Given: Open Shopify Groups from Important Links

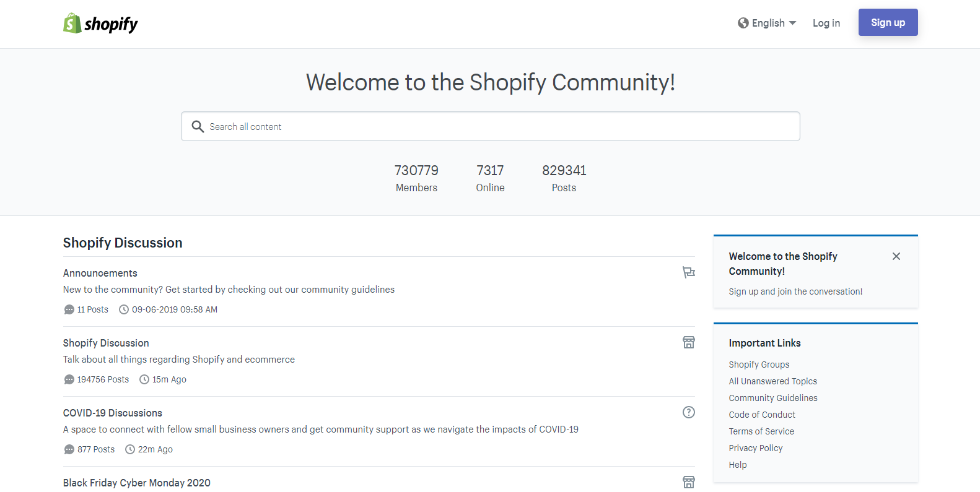Looking at the screenshot, I should click(x=759, y=365).
